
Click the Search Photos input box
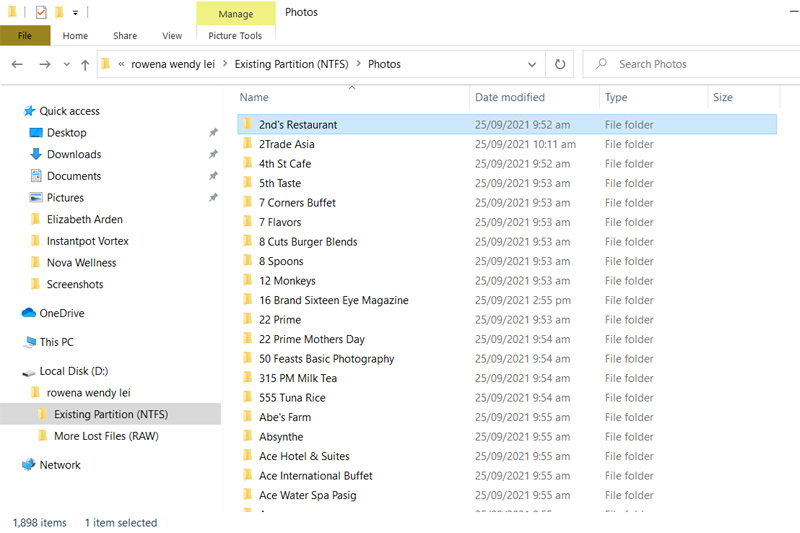click(x=694, y=64)
